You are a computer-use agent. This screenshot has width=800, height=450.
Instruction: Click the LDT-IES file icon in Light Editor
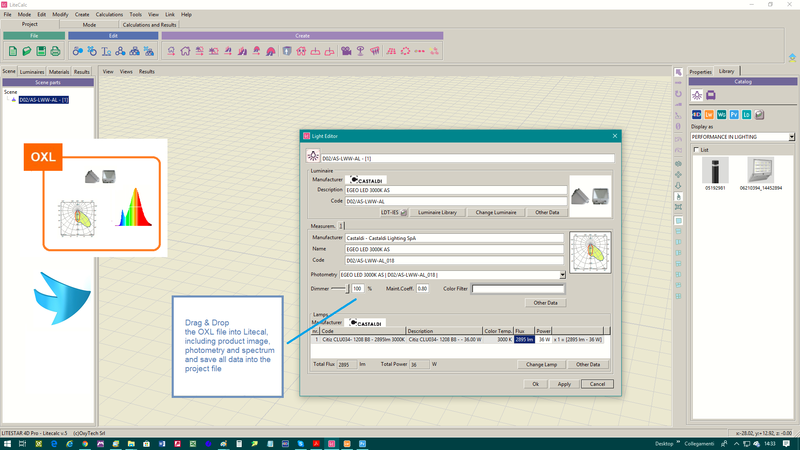tap(404, 212)
